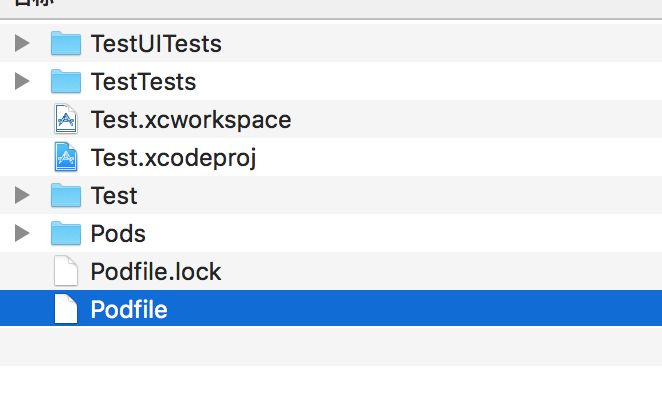This screenshot has width=662, height=400.
Task: Select the Podfile file name
Action: pyautogui.click(x=128, y=310)
